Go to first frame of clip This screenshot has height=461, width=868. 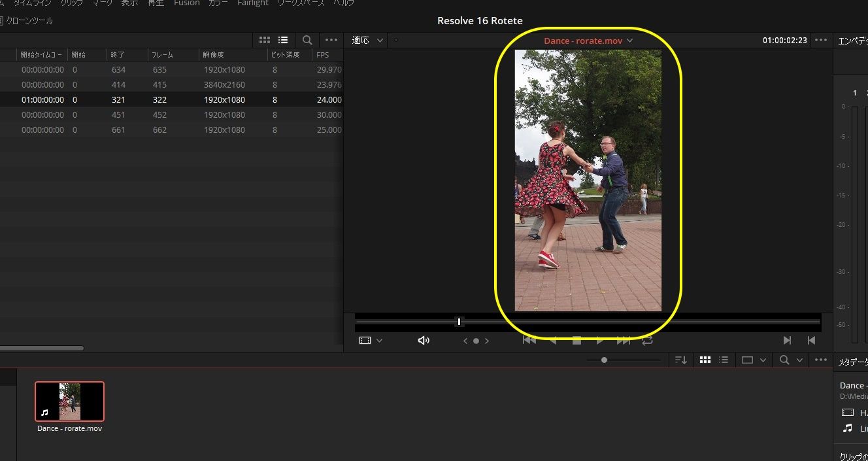point(529,340)
